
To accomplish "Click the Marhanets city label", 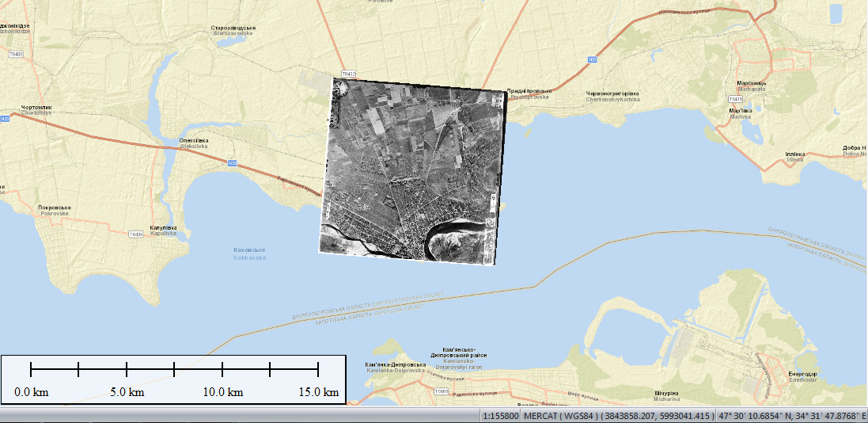I will 747,86.
